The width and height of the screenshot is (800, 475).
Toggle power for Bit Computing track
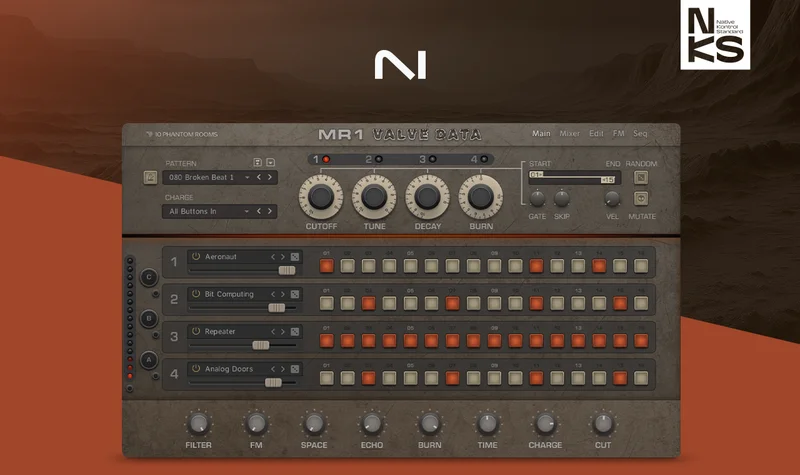(x=196, y=294)
